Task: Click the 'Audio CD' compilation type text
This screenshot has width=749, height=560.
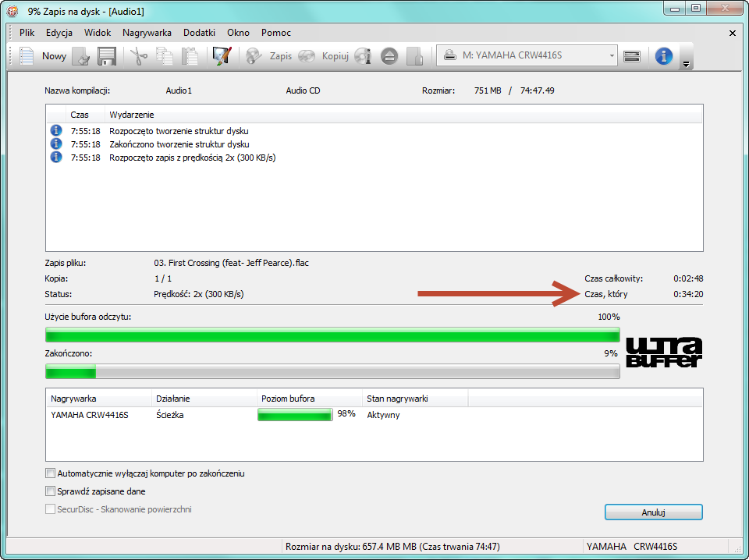Action: point(303,90)
